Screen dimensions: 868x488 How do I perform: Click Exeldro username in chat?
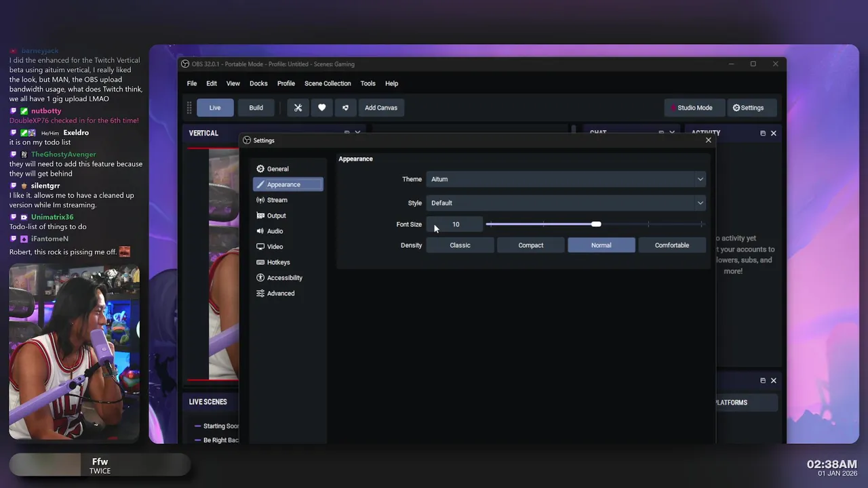[76, 133]
